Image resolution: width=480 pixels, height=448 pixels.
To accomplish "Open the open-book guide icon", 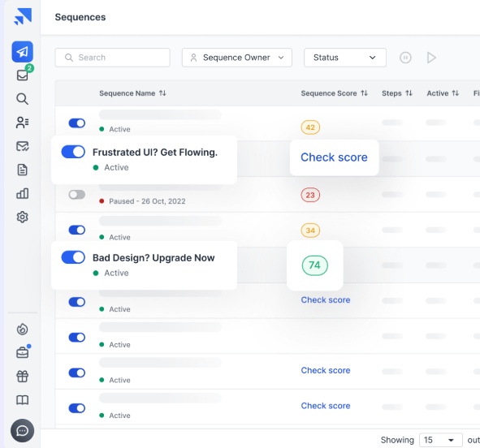I will pos(23,399).
